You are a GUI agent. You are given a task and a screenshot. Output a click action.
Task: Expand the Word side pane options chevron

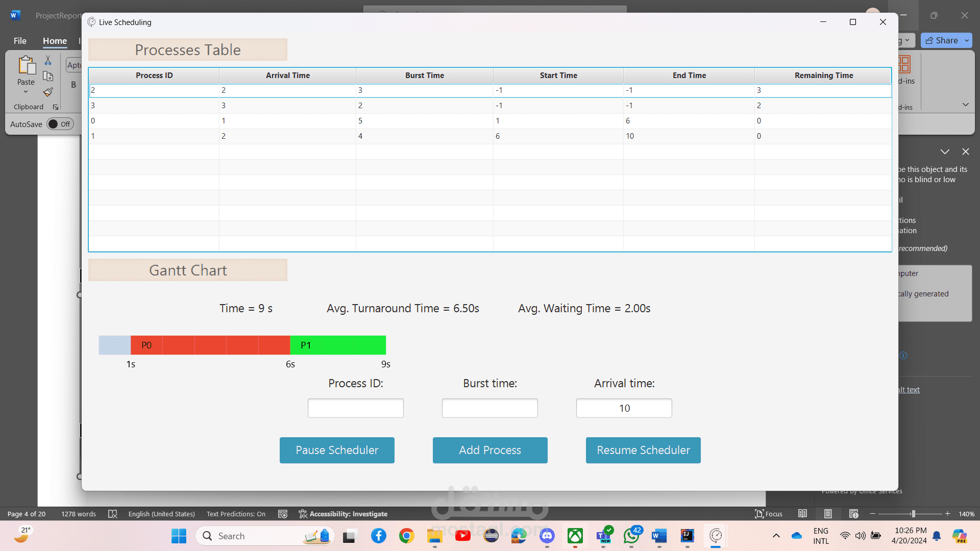coord(945,152)
